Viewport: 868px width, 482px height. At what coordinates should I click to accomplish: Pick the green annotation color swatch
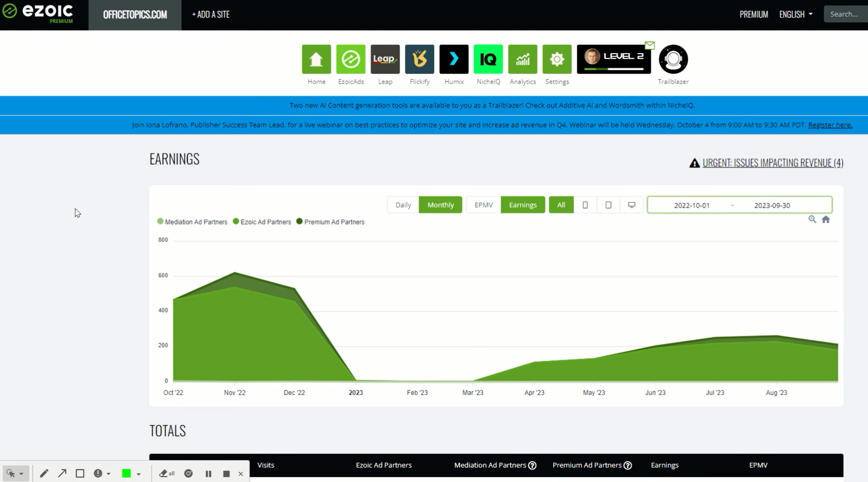[126, 473]
